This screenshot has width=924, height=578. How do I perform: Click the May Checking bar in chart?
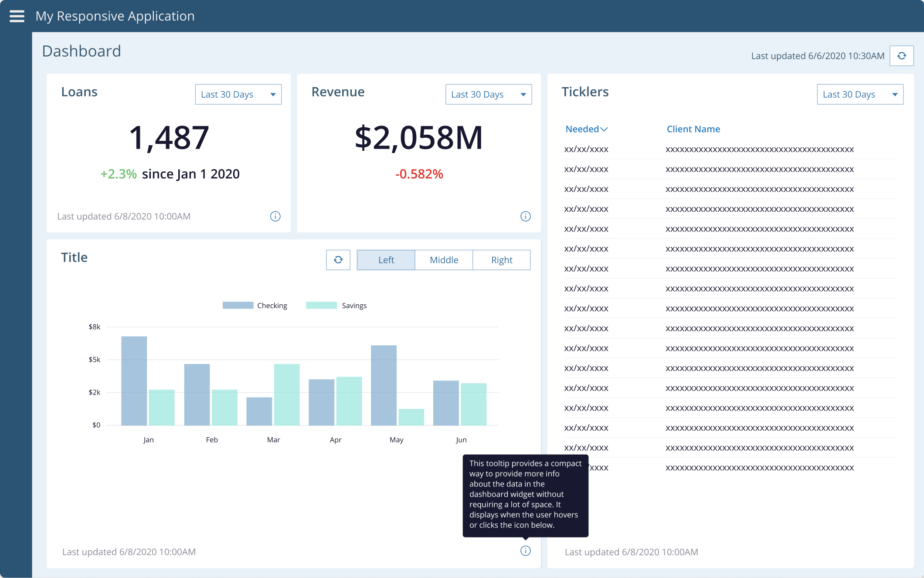384,385
